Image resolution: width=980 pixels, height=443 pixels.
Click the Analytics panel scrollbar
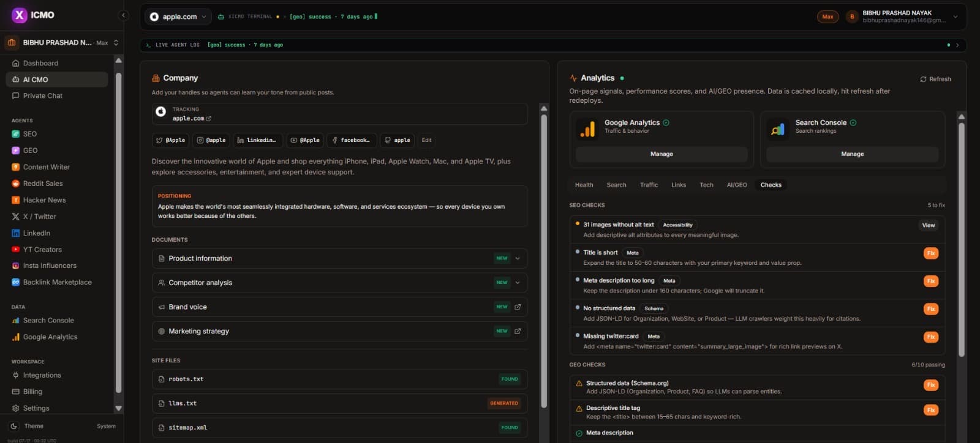pyautogui.click(x=962, y=239)
